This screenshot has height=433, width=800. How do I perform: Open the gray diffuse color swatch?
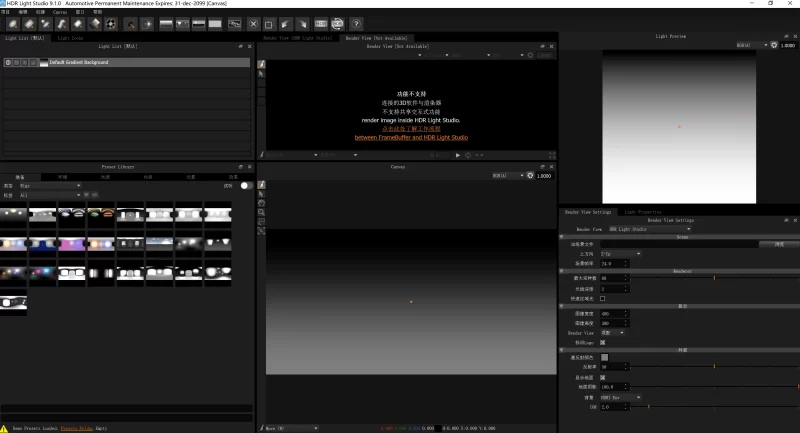click(604, 358)
